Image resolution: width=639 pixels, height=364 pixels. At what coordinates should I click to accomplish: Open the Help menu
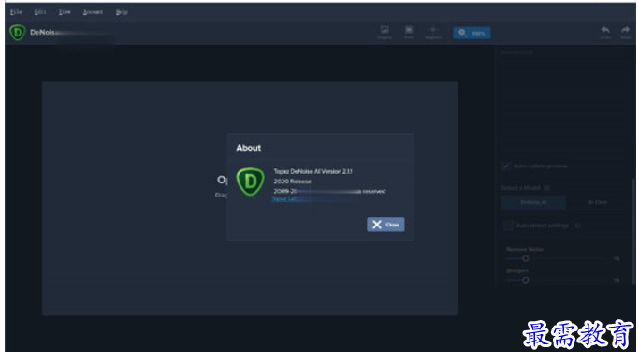coord(122,12)
